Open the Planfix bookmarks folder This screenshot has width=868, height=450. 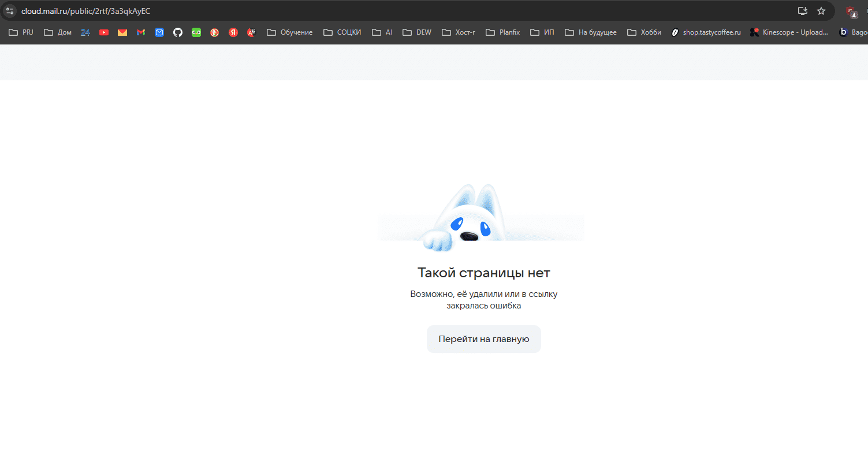pos(503,32)
